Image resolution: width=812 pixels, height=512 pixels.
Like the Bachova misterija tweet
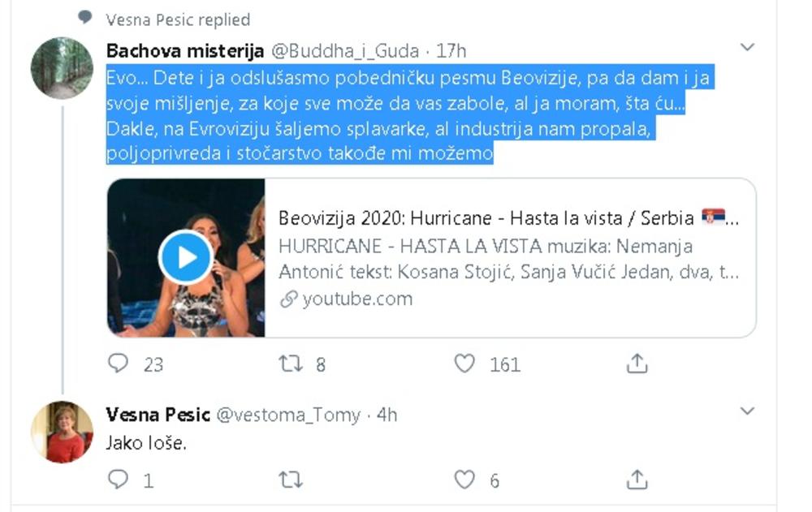464,364
